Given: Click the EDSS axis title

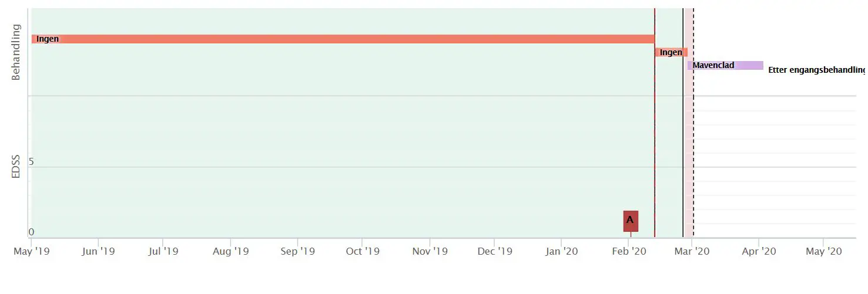Looking at the screenshot, I should 16,166.
